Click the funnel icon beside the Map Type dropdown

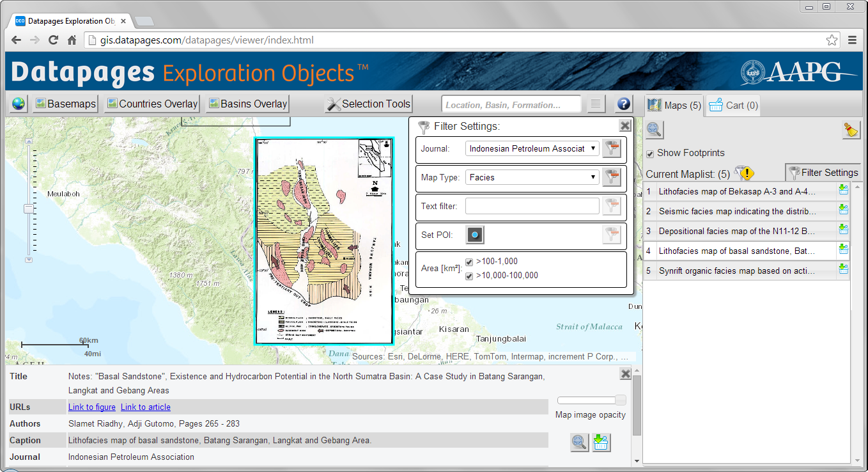click(612, 177)
